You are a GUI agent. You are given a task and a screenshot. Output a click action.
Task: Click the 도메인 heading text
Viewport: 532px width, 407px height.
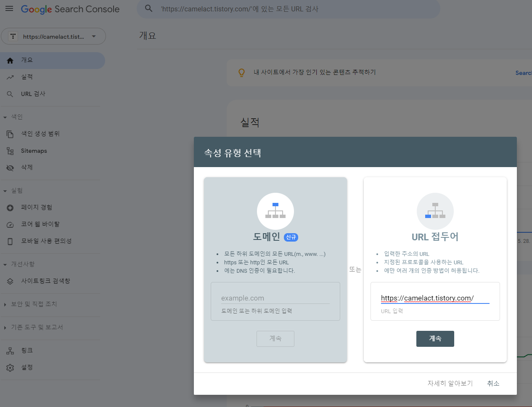point(267,237)
